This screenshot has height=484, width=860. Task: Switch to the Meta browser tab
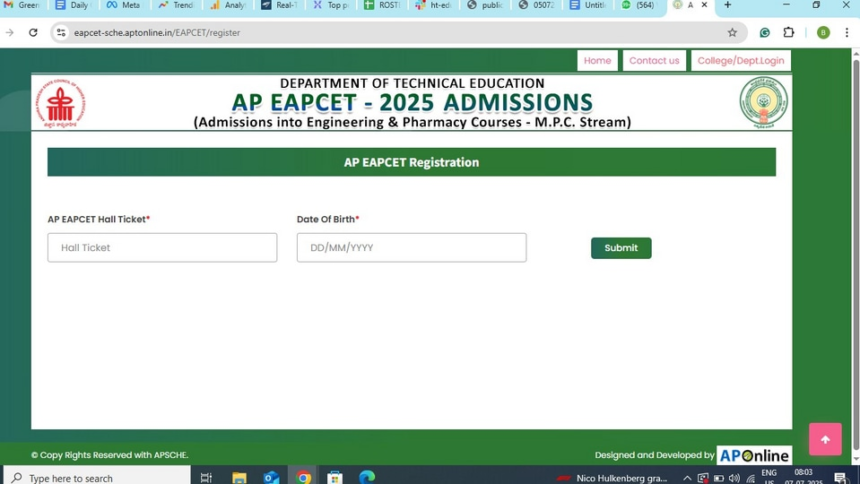click(124, 6)
